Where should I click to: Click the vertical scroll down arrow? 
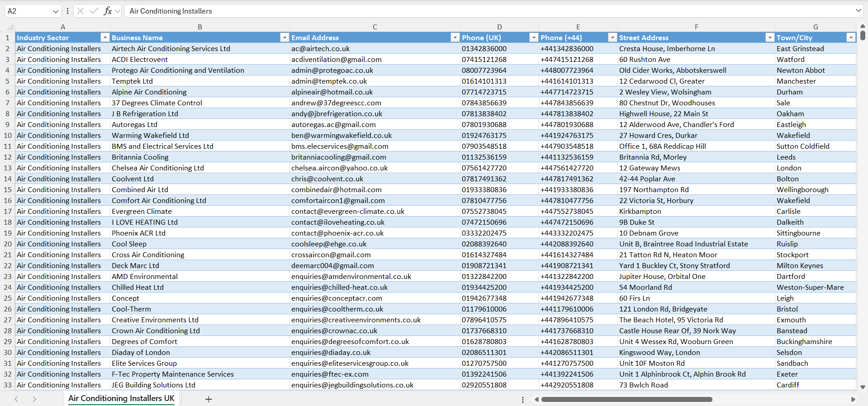coord(863,387)
